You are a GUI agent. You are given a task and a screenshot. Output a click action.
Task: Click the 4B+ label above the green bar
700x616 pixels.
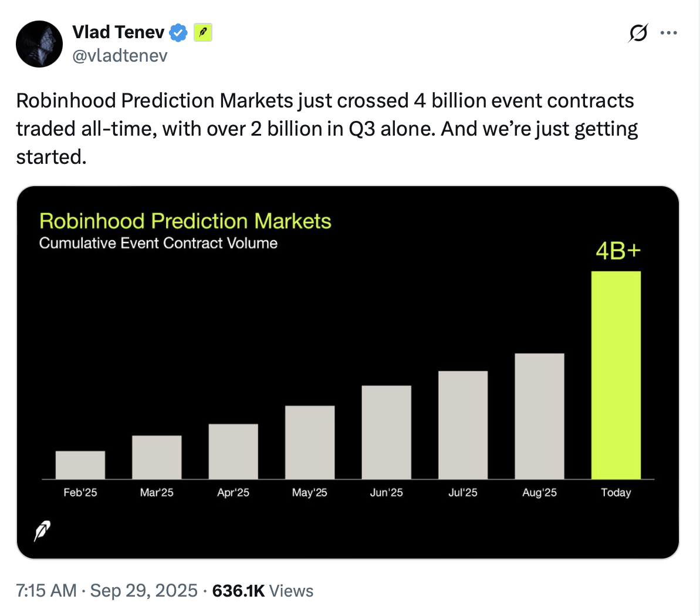[x=617, y=250]
